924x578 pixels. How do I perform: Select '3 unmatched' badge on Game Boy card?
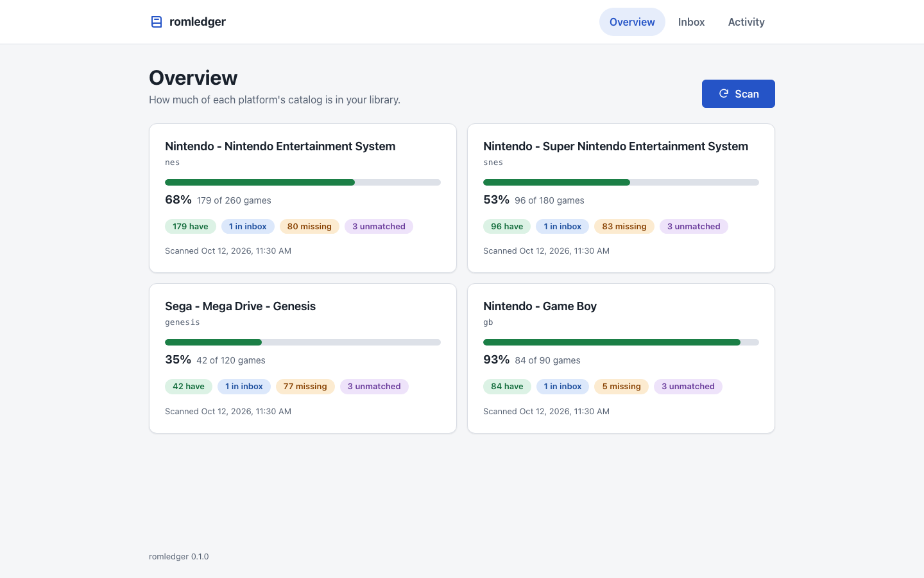(x=688, y=387)
